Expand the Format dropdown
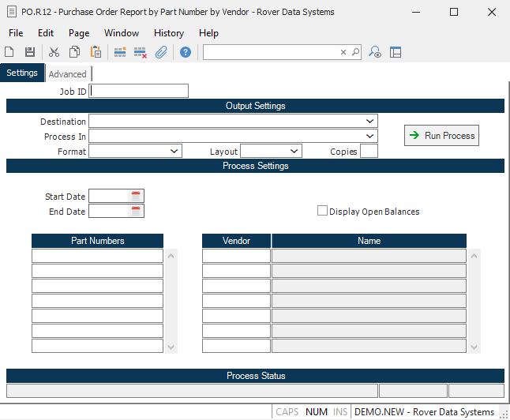Screen dimensions: 510x420 [x=174, y=151]
